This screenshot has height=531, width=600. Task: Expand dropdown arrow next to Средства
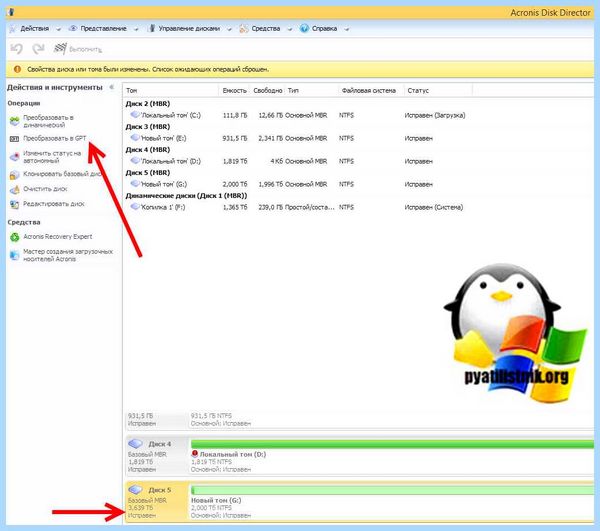point(290,29)
